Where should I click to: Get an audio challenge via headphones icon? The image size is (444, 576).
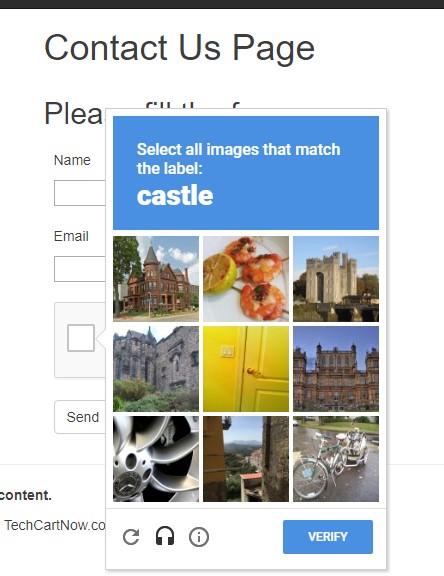[x=165, y=536]
